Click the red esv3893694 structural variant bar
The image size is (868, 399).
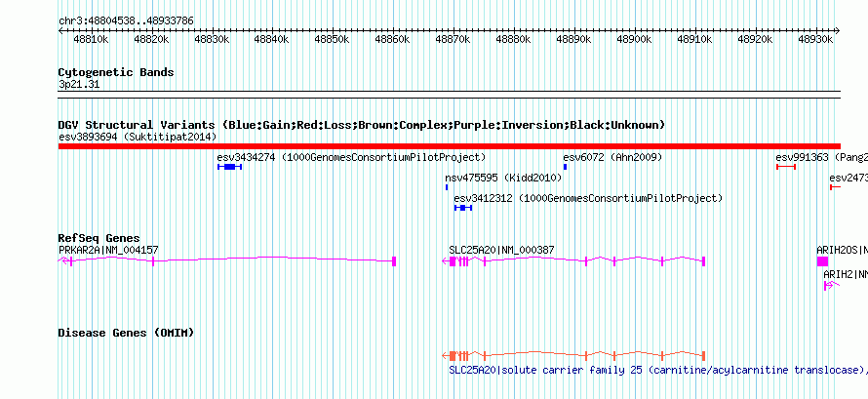click(449, 145)
